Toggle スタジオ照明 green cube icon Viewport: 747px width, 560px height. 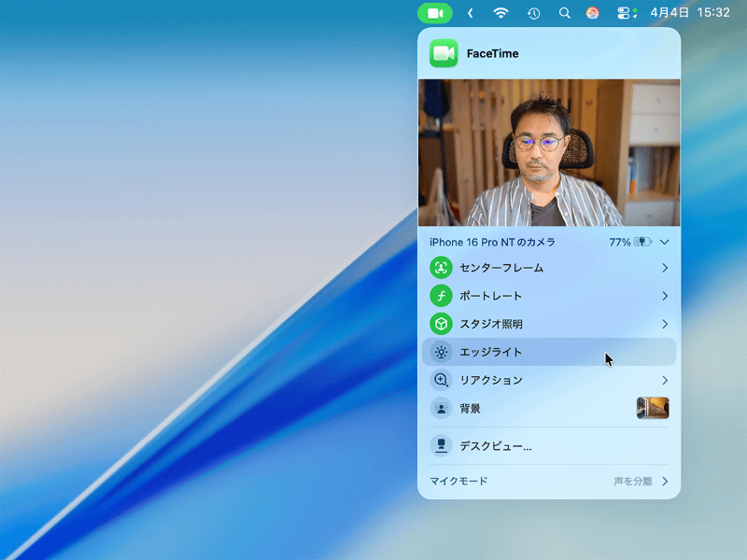tap(441, 324)
